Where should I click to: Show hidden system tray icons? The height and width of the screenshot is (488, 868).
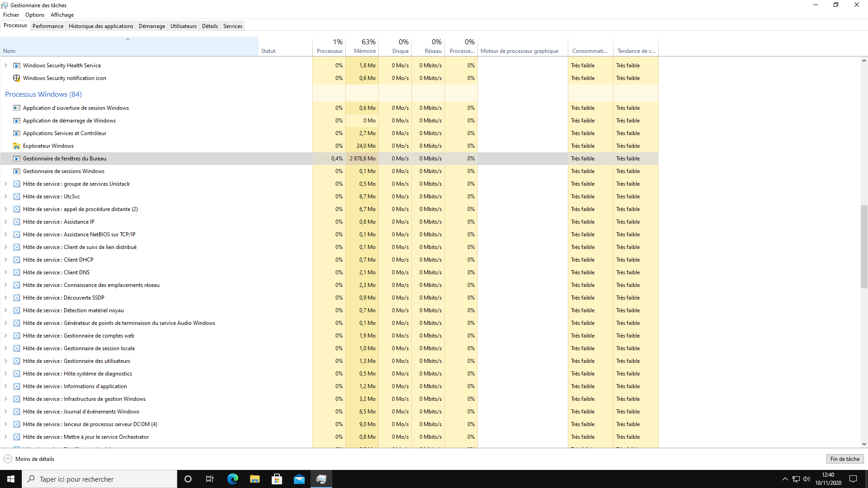[x=785, y=479]
